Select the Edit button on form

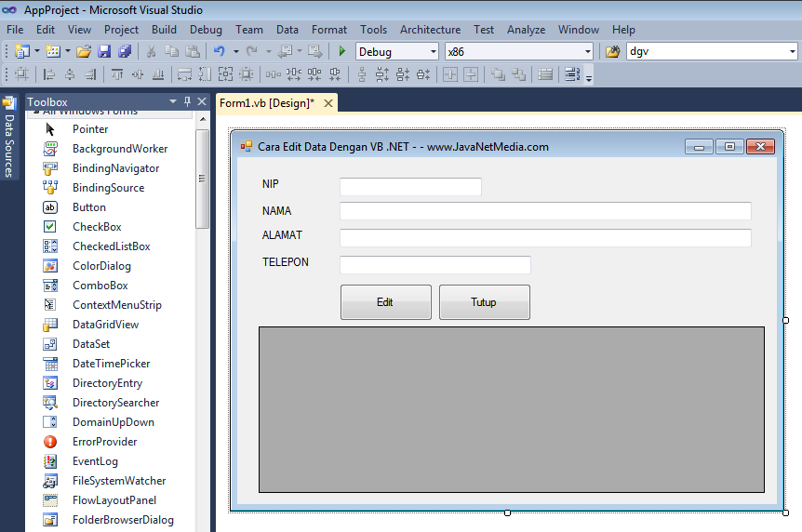pos(386,302)
